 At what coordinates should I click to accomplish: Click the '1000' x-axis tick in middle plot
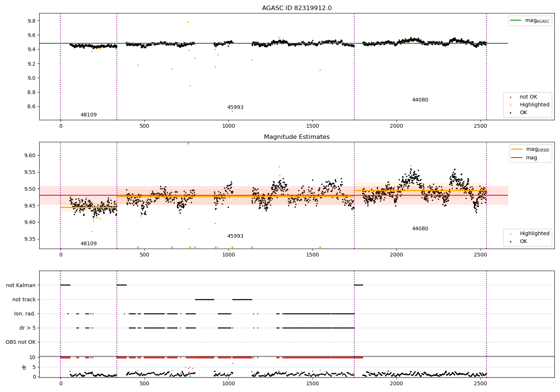(228, 255)
